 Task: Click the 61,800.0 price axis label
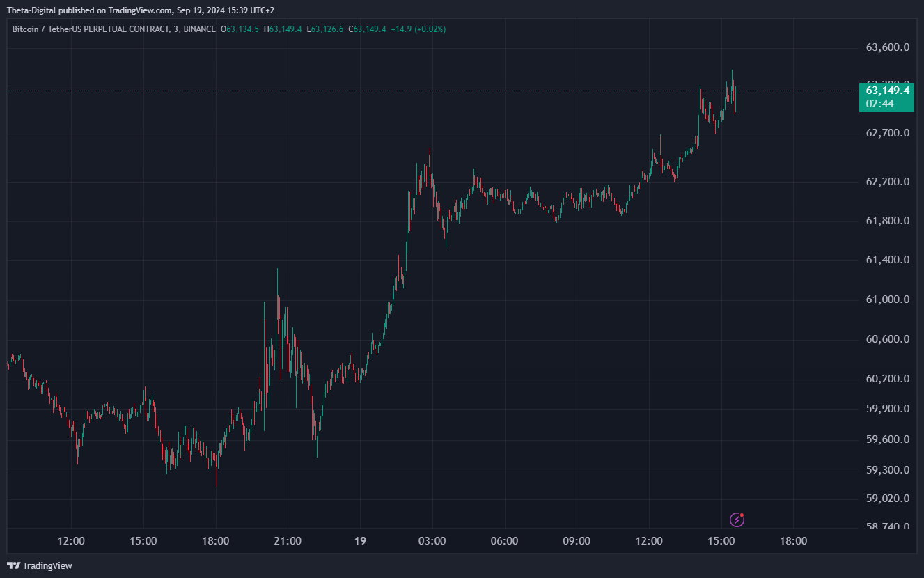pyautogui.click(x=887, y=221)
